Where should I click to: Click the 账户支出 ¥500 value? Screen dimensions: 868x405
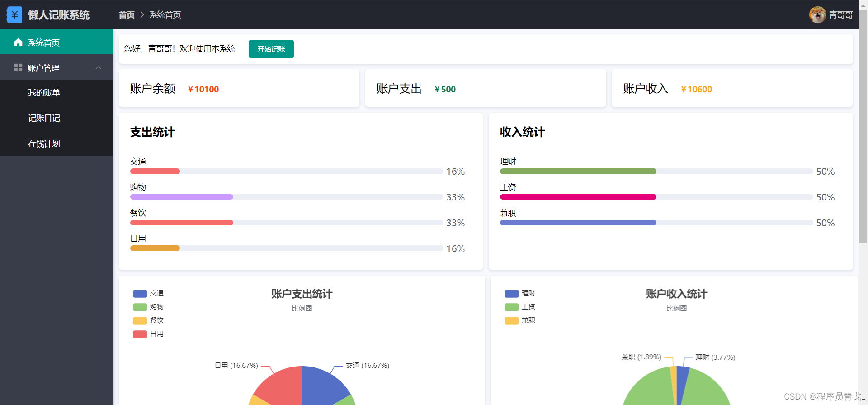[x=445, y=89]
